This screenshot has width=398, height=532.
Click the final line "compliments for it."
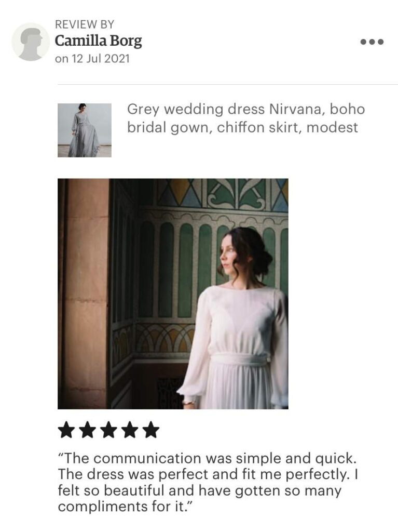(126, 507)
